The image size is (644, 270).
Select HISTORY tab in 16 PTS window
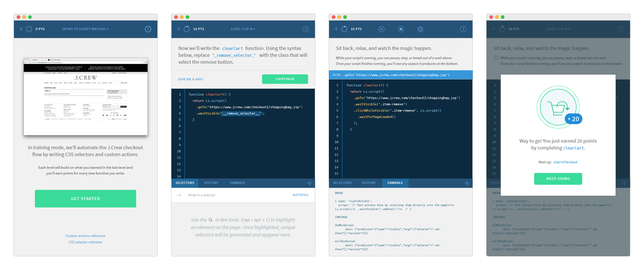[x=369, y=183]
